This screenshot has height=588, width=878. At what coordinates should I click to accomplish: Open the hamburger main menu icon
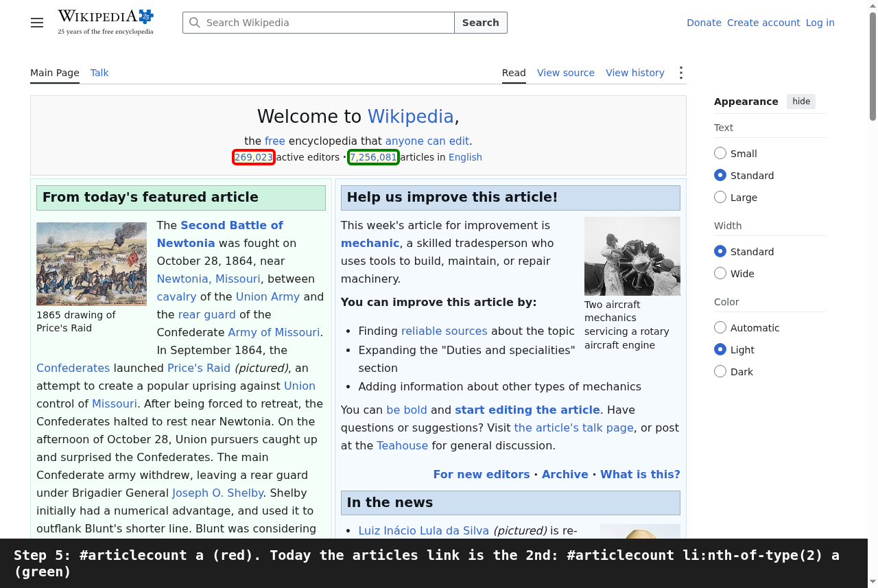click(x=37, y=23)
